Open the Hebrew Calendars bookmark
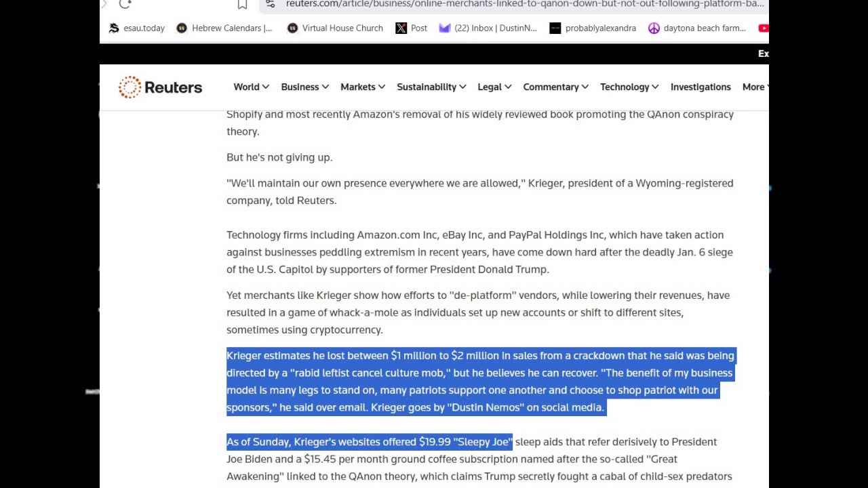 [x=224, y=28]
